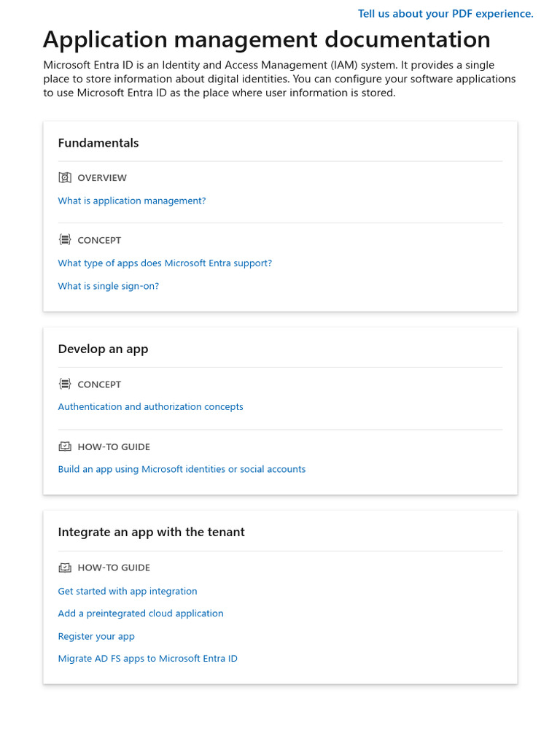The width and height of the screenshot is (560, 747).
Task: Open 'Build an app using Microsoft identities' link
Action: [182, 469]
